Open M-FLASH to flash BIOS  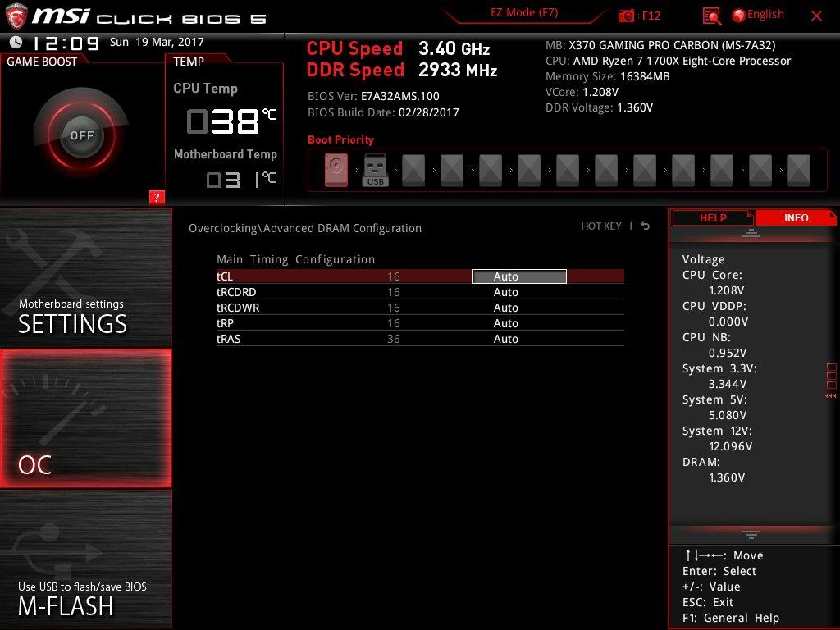(85, 559)
